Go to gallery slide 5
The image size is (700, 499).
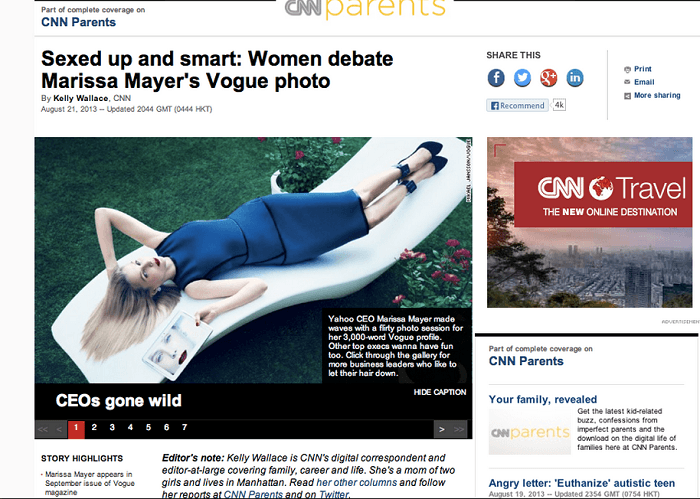tap(148, 428)
